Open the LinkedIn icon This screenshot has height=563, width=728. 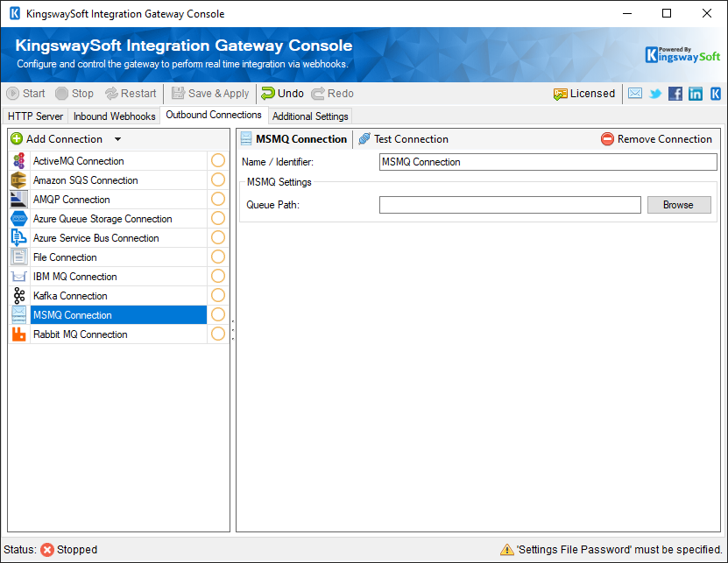[x=695, y=94]
